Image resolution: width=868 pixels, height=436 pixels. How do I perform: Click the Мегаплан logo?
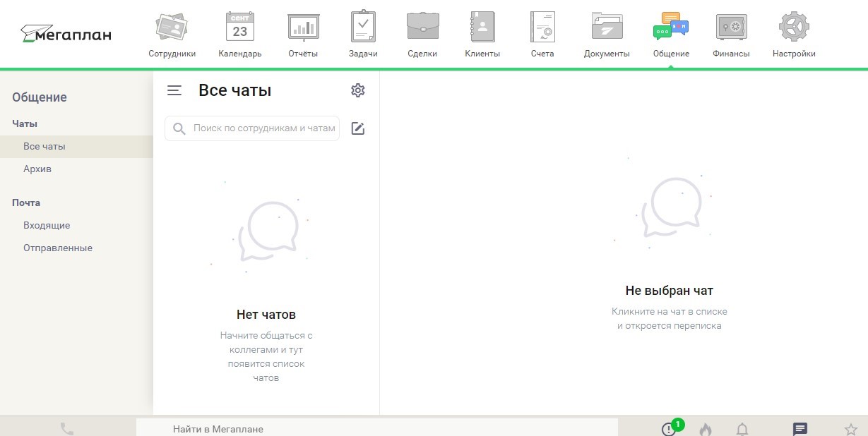pos(66,33)
